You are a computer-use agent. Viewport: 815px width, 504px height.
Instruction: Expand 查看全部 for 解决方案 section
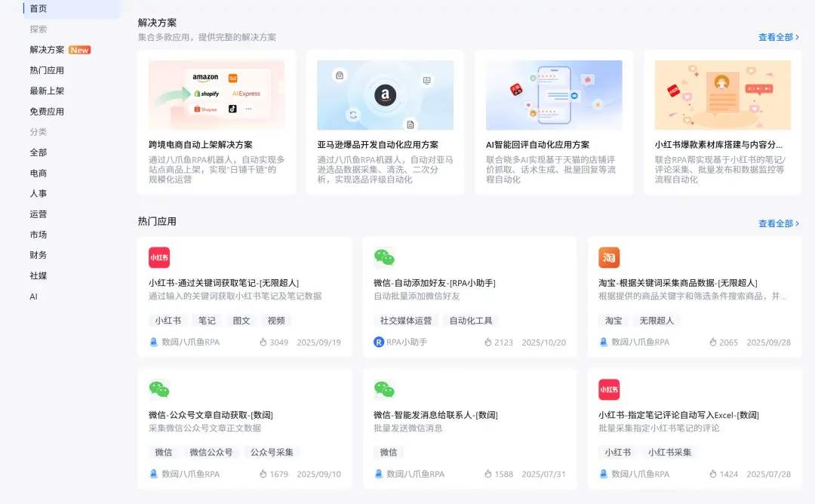(x=779, y=37)
